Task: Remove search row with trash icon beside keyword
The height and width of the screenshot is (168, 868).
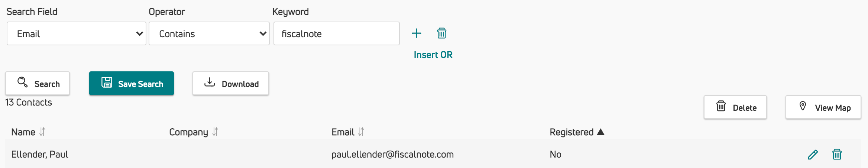Action: (441, 33)
